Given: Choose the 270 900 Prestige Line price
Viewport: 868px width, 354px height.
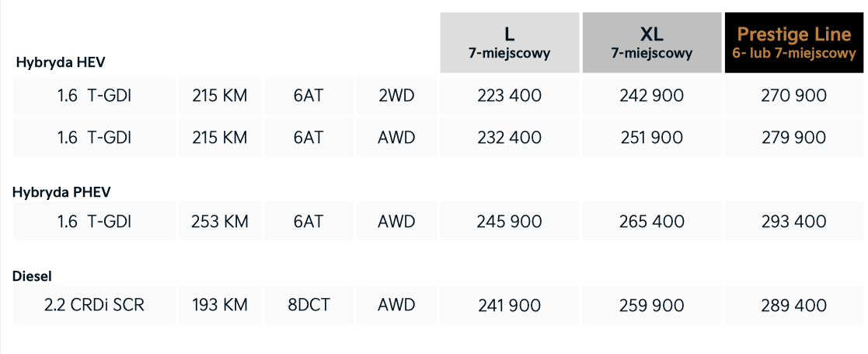Looking at the screenshot, I should pyautogui.click(x=793, y=96).
